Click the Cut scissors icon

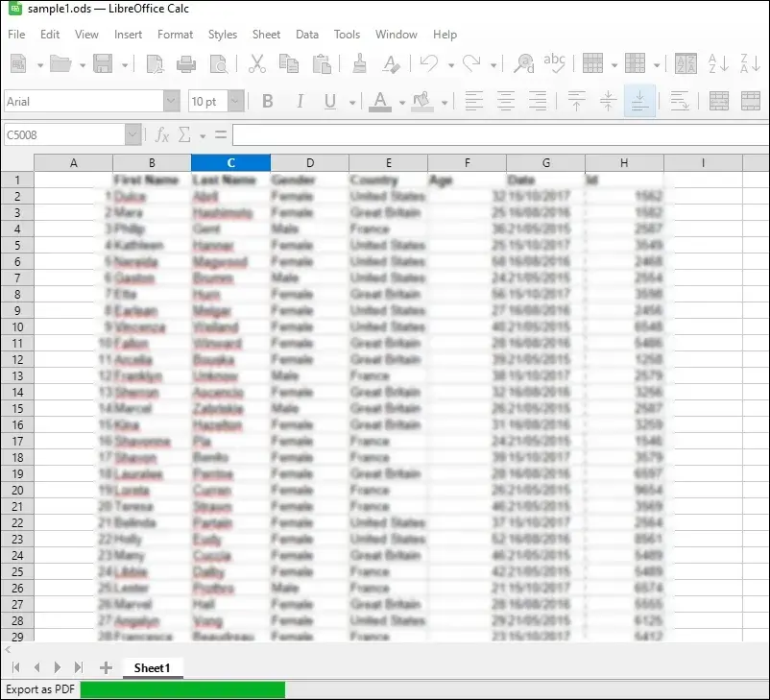pos(257,64)
